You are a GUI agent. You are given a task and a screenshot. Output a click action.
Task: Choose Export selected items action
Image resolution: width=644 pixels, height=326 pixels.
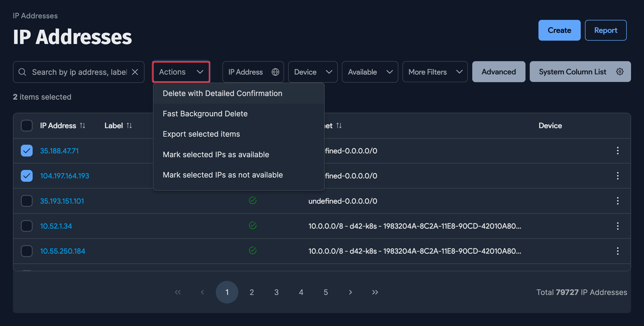click(x=201, y=134)
